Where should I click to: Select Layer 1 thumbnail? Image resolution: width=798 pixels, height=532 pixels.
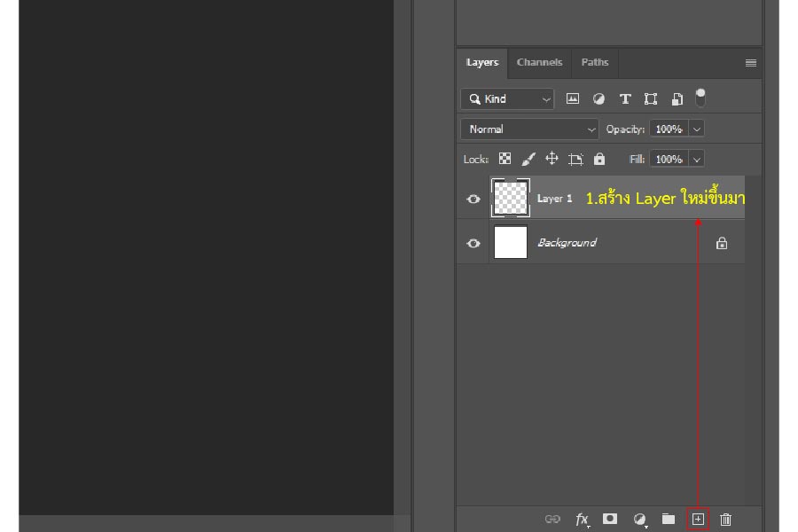[x=511, y=198]
